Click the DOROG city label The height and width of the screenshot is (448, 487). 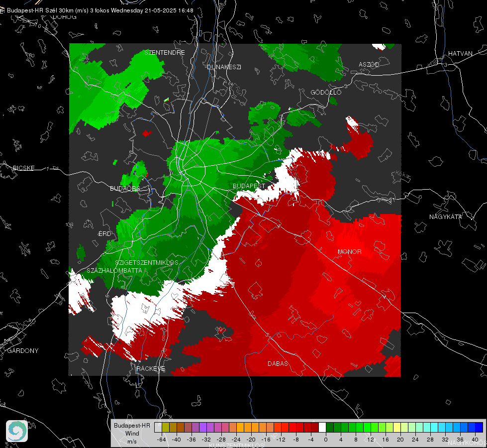click(65, 17)
